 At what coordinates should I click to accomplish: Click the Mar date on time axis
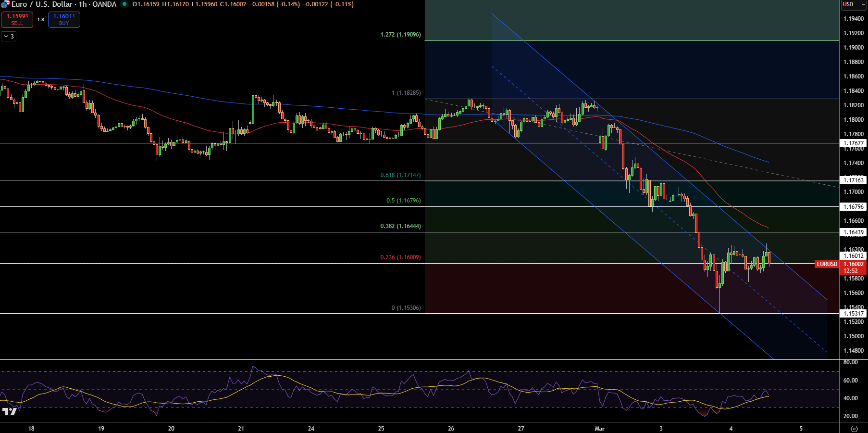[x=599, y=429]
